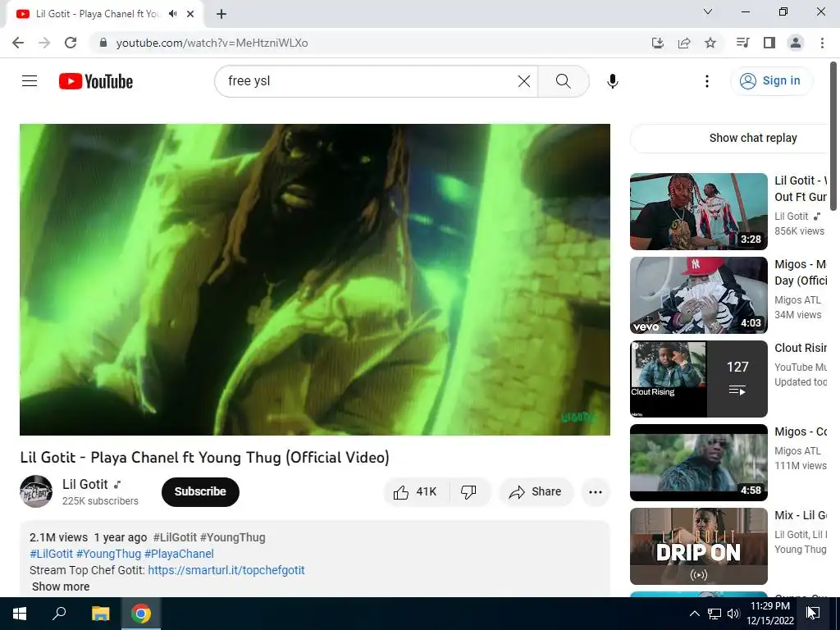This screenshot has height=630, width=840.
Task: Open the Clout Rising playlist thumbnail
Action: point(699,379)
